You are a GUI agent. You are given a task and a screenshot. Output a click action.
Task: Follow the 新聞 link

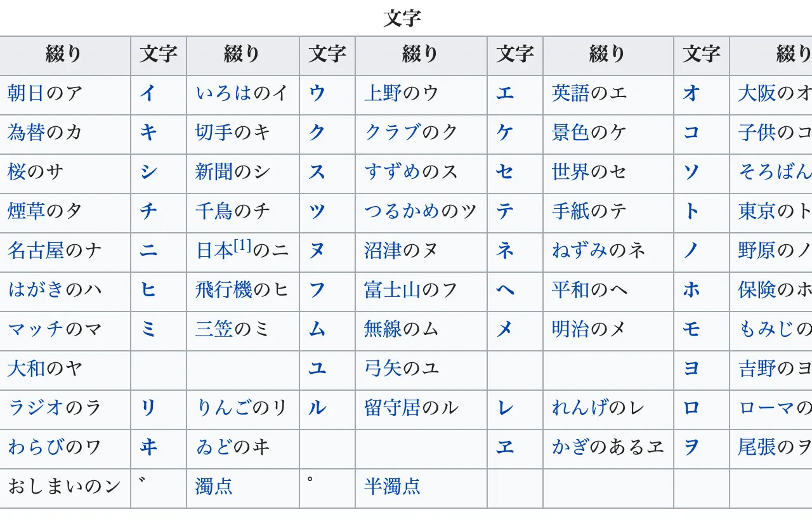[x=214, y=172]
